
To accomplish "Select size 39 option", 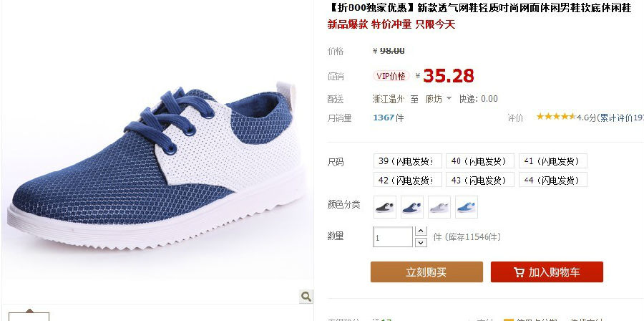I will (407, 161).
